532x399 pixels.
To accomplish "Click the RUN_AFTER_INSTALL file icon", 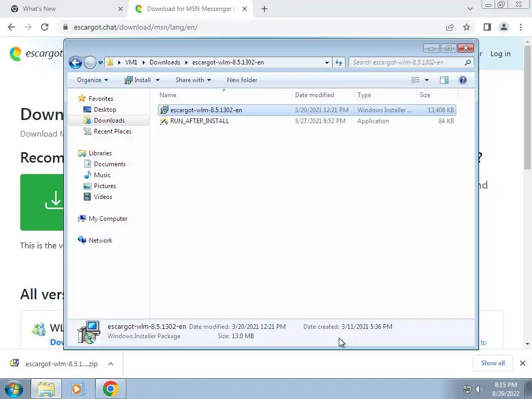I will 164,121.
